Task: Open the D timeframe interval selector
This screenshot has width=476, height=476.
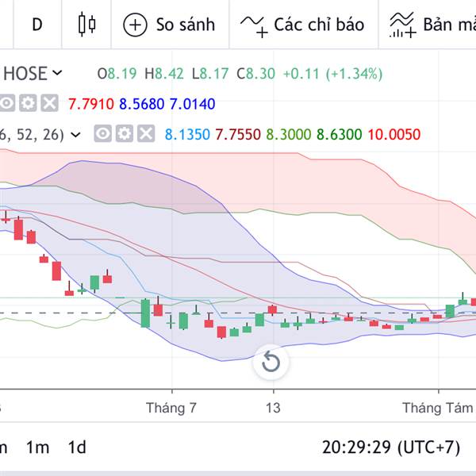Action: (37, 25)
